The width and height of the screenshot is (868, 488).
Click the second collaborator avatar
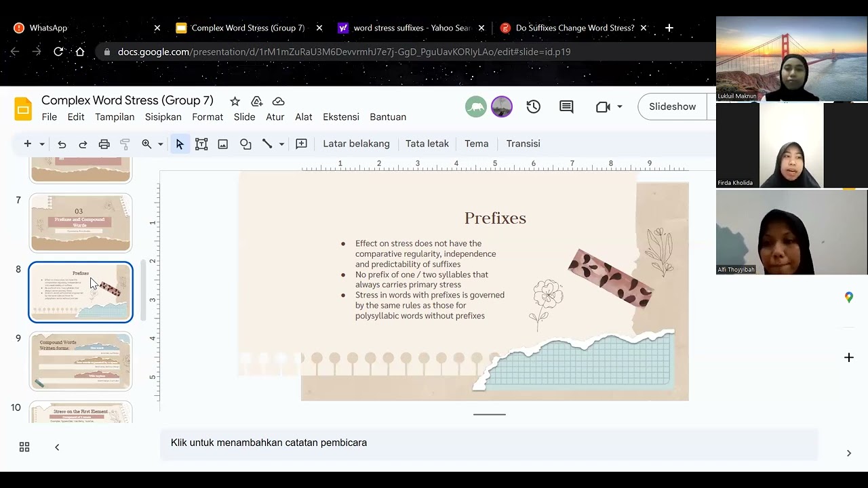[x=502, y=106]
